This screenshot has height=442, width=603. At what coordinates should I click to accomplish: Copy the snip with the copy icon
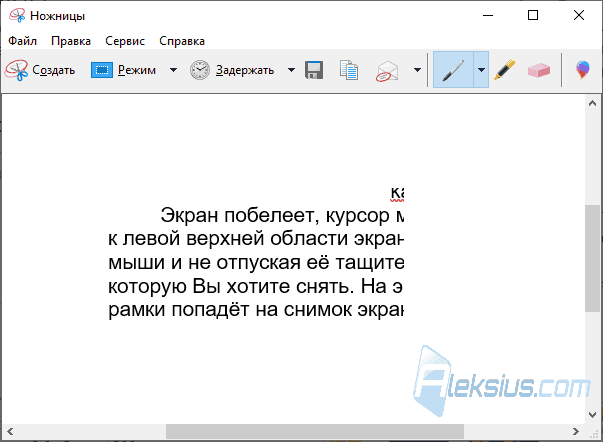pos(349,70)
